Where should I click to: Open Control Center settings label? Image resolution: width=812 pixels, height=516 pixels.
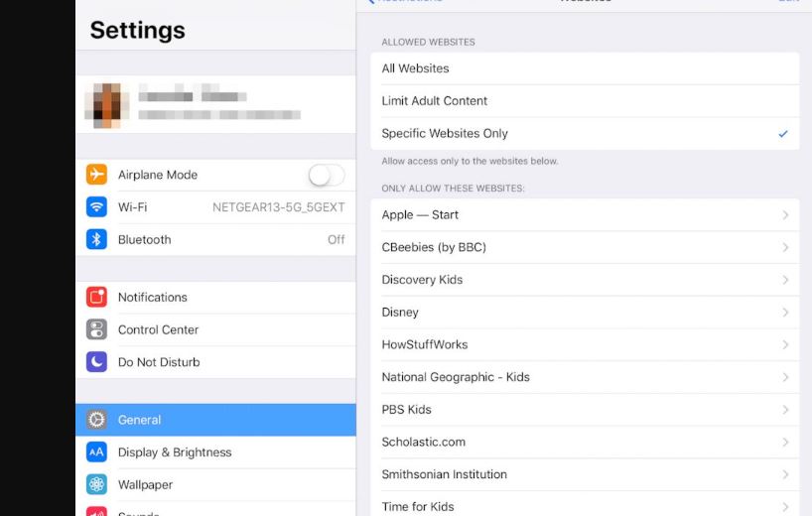pos(159,329)
